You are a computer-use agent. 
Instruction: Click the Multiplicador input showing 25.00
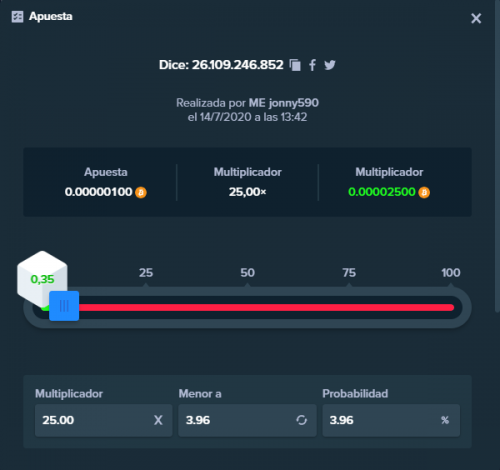pos(104,420)
